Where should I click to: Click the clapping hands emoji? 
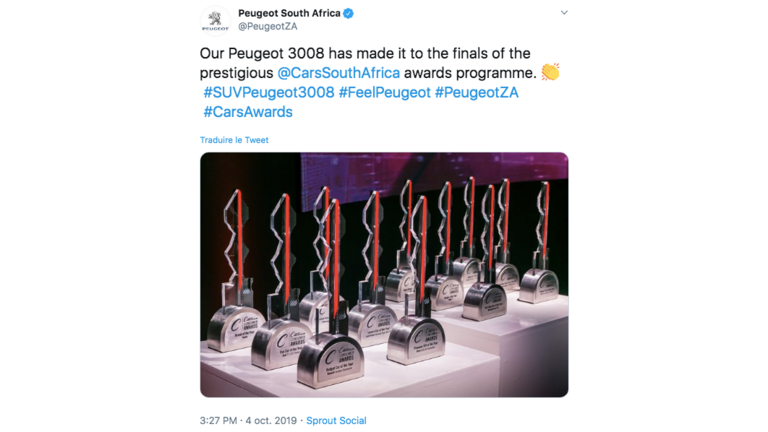coord(549,72)
